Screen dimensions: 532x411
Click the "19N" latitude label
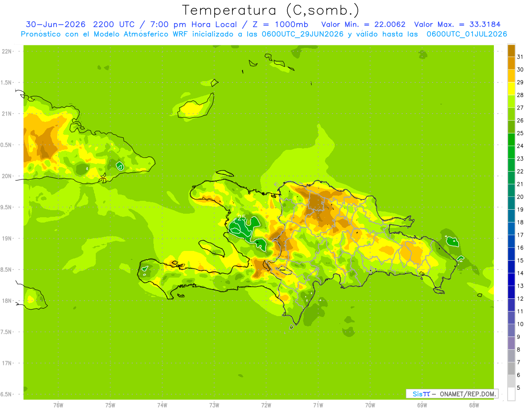click(6, 239)
